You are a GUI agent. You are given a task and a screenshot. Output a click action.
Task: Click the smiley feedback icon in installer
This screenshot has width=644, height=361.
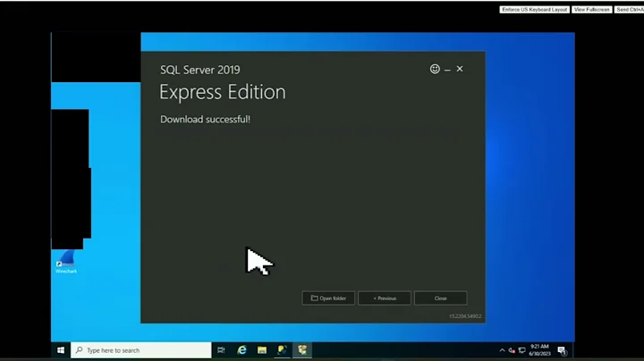[435, 69]
